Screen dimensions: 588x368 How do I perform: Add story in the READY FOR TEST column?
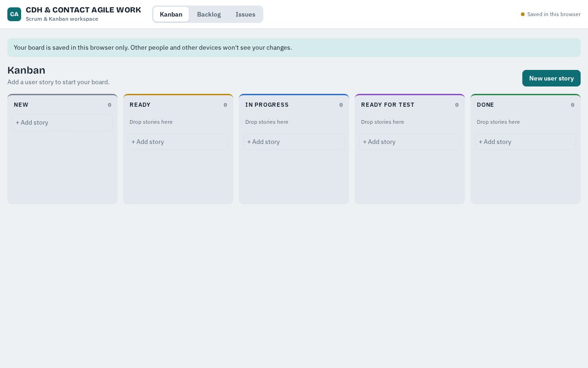pyautogui.click(x=410, y=142)
